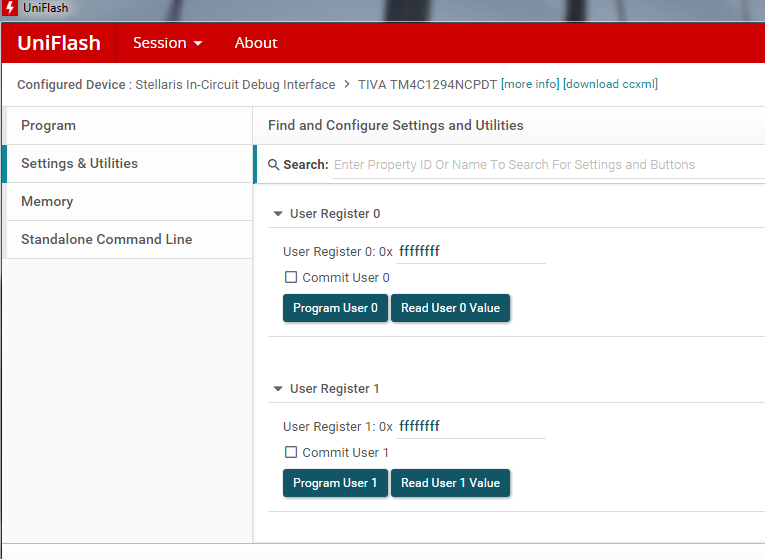This screenshot has height=559, width=765.
Task: Switch to the Program tab
Action: click(48, 126)
